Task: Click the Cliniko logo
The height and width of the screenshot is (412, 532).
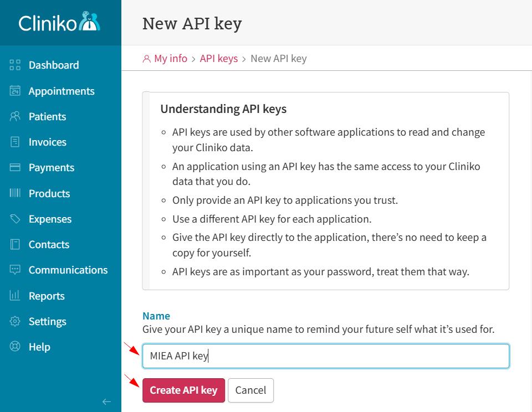Action: pos(60,22)
